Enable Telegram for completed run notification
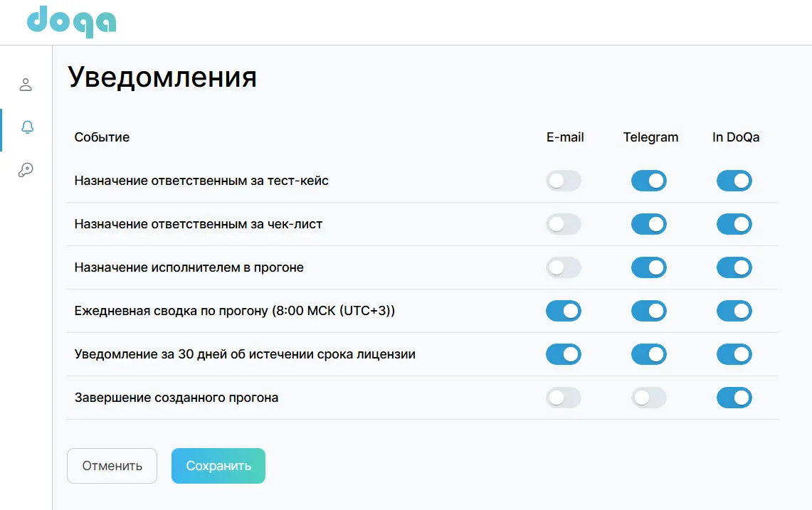This screenshot has height=510, width=812. pyautogui.click(x=649, y=398)
